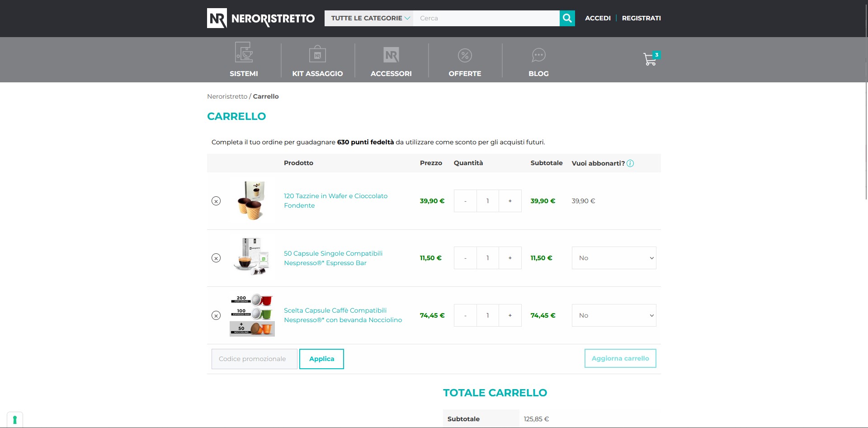Increase quantity of Espresso Bar capsules
868x428 pixels.
(510, 258)
